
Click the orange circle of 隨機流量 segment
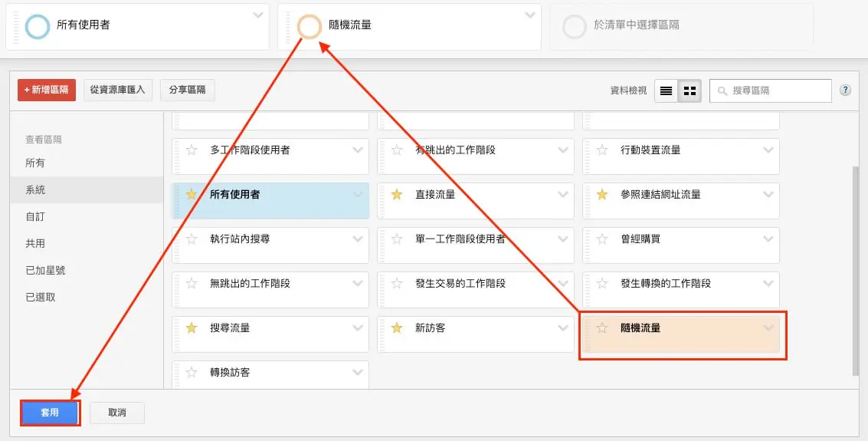click(310, 26)
